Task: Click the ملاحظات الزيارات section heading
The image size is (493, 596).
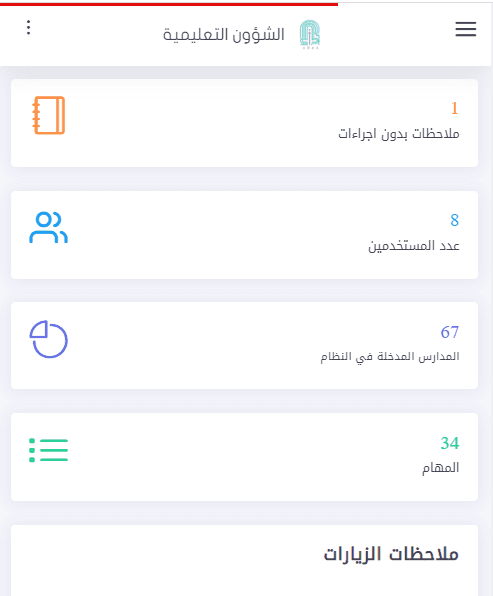Action: [391, 554]
